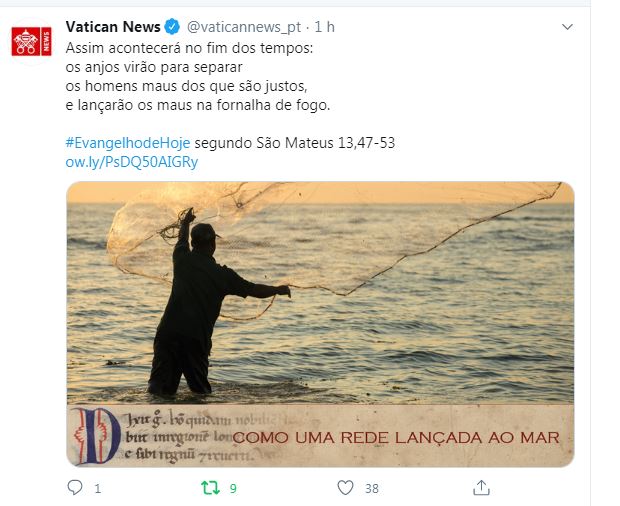Expand the tweet options chevron
This screenshot has height=506, width=620.
(567, 27)
